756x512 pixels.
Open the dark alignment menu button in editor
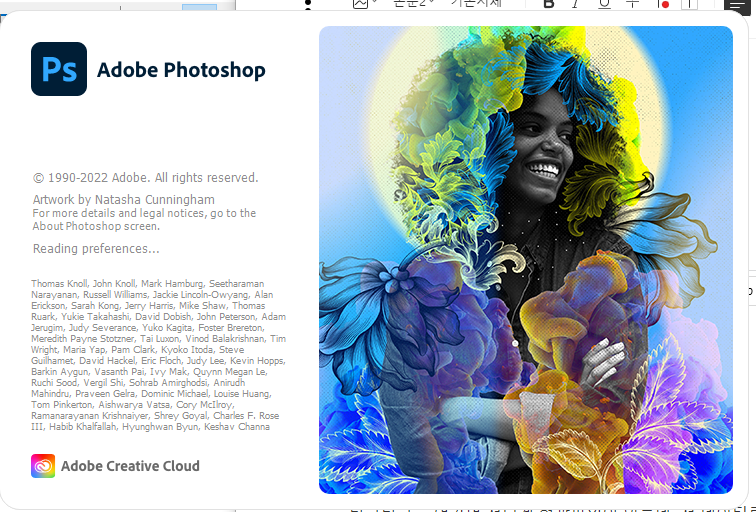click(737, 5)
